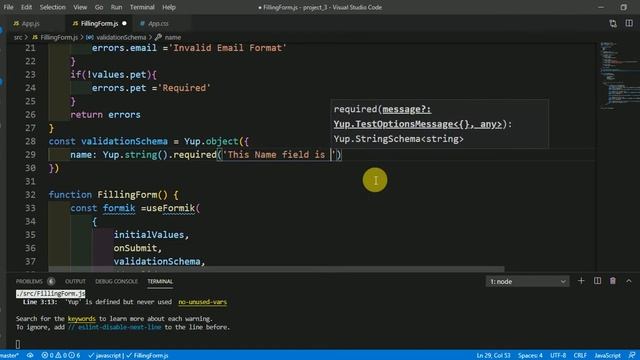Click useFormik call on line 33

[x=171, y=208]
